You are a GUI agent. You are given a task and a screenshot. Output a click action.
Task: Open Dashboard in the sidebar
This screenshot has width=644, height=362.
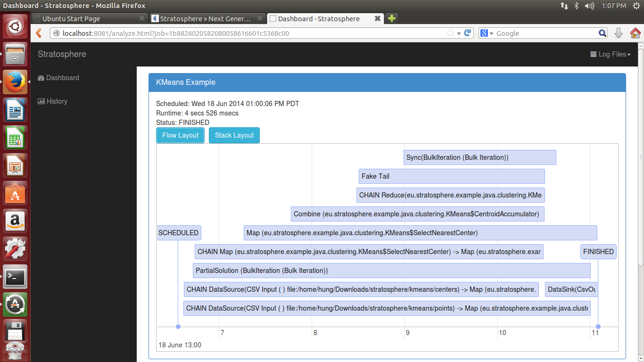tap(62, 78)
